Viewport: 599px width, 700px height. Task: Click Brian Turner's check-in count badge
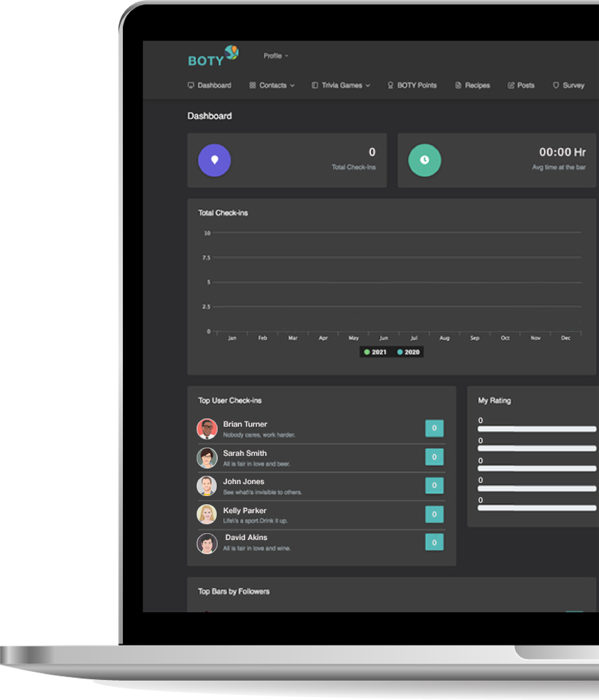(434, 428)
